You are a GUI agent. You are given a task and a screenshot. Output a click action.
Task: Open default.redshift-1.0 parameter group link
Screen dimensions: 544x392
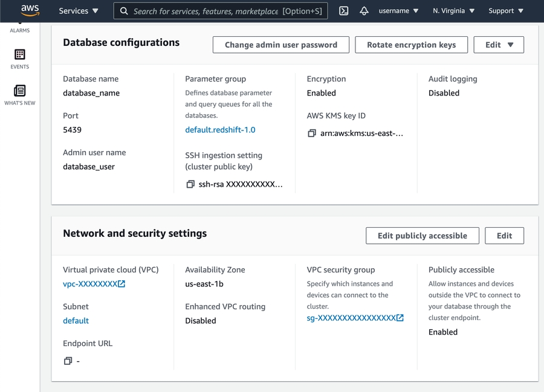coord(220,130)
